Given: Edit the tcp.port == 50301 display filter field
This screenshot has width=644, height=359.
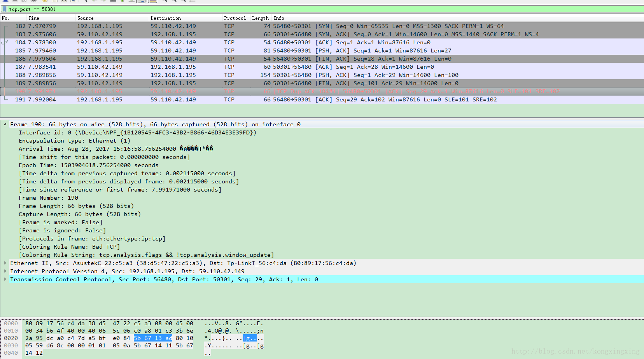Looking at the screenshot, I should [325, 9].
